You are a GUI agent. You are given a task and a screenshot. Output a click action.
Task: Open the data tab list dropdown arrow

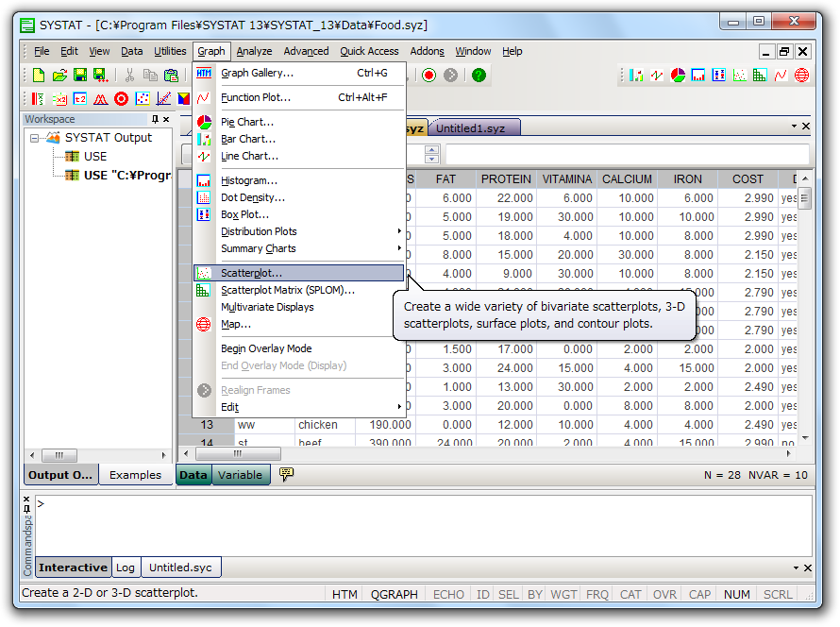(x=794, y=126)
